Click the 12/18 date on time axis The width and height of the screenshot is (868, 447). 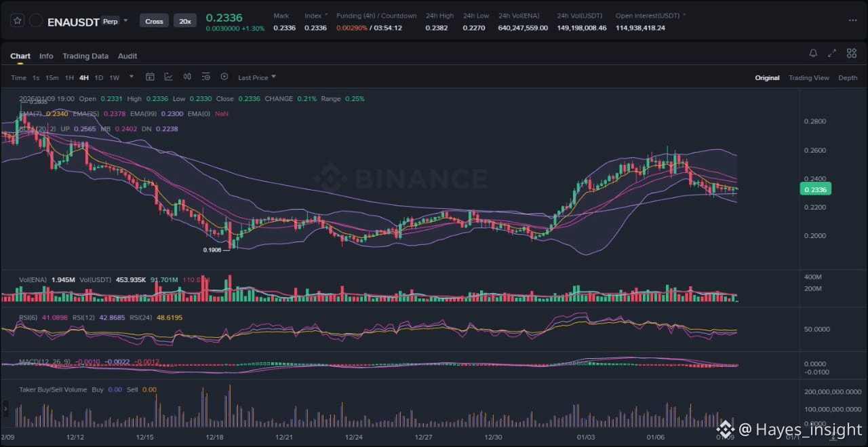pos(214,438)
